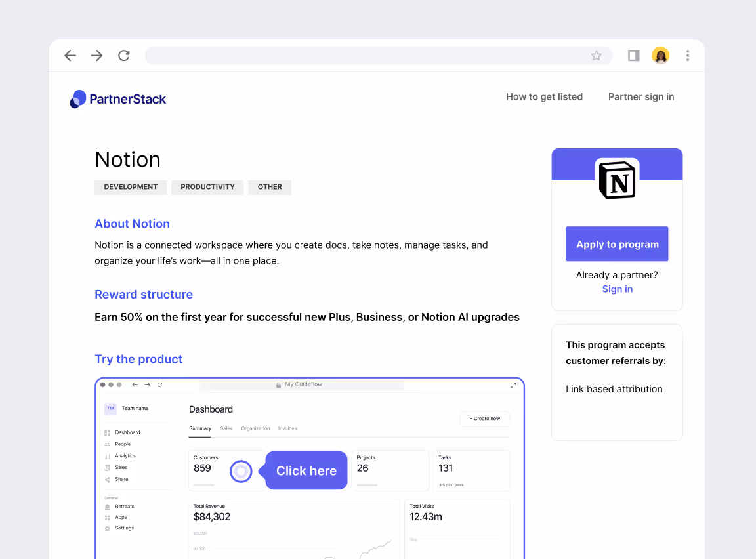Click the browser forward arrow
Screen dimensions: 756x559
96,55
